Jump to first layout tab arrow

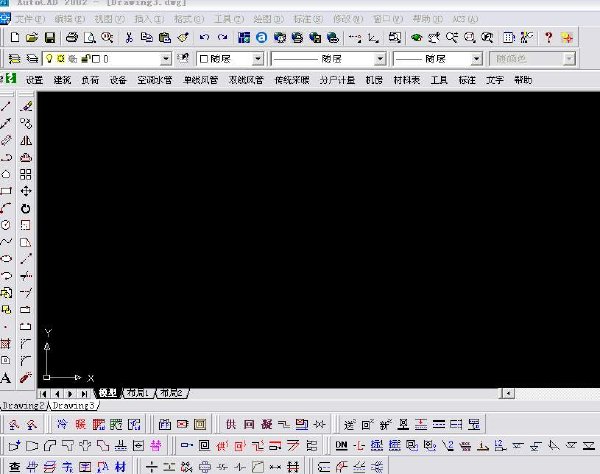tap(43, 394)
